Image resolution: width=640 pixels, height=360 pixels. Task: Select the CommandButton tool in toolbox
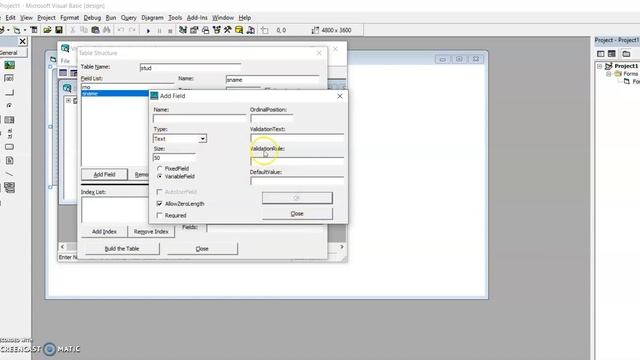coord(9,92)
